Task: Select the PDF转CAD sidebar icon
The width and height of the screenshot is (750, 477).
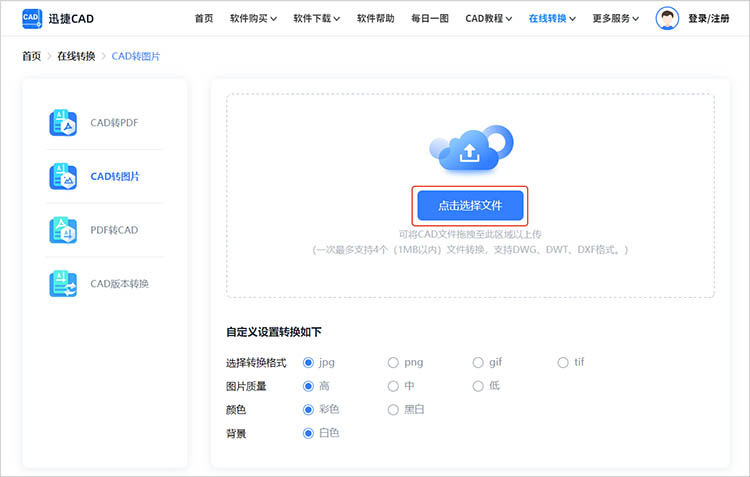Action: [x=63, y=230]
